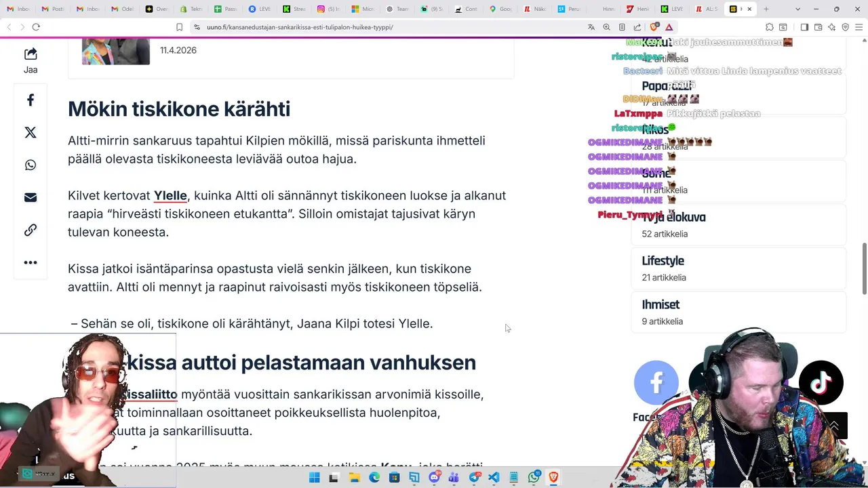Screen dimensions: 868x488
Task: Open Brave Rewards triangle icon
Action: [669, 27]
